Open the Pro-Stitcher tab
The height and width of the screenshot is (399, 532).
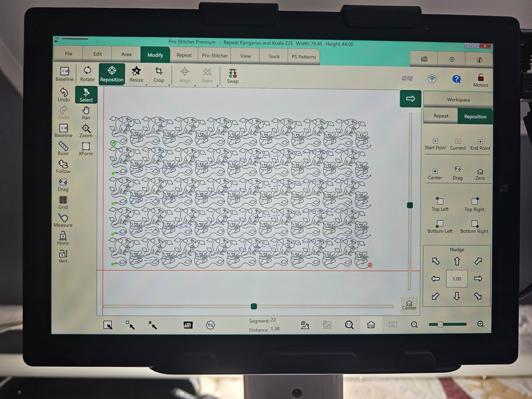point(215,55)
